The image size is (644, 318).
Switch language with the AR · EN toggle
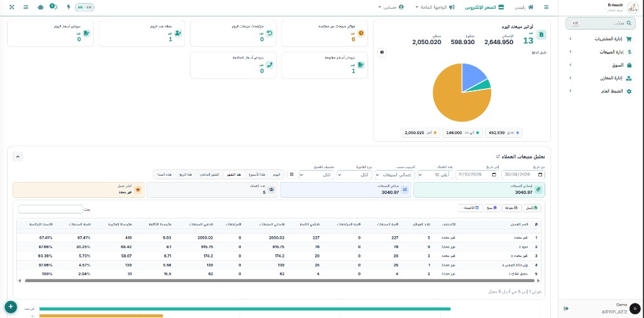click(85, 7)
